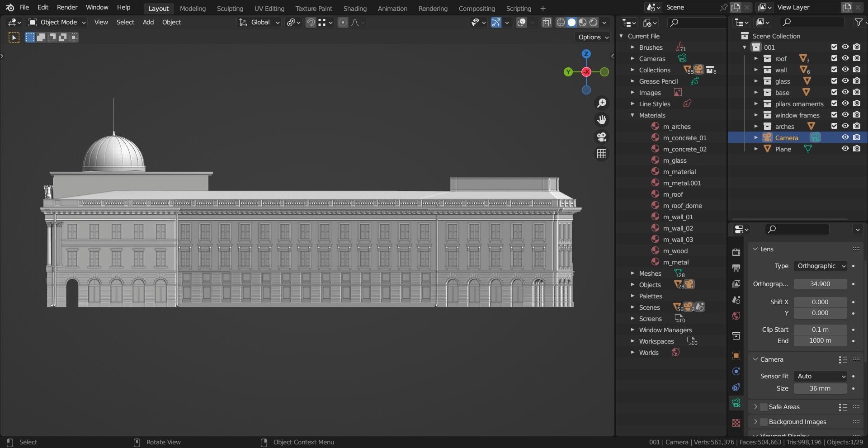Viewport: 868px width, 448px height.
Task: Toggle show gizmo icon
Action: tap(496, 22)
